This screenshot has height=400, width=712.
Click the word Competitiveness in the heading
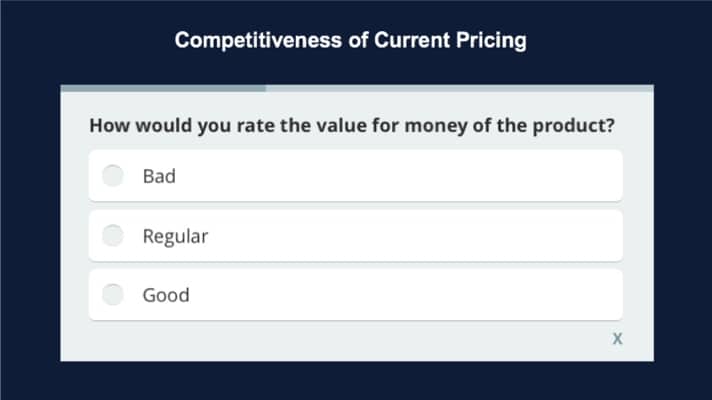pyautogui.click(x=258, y=40)
